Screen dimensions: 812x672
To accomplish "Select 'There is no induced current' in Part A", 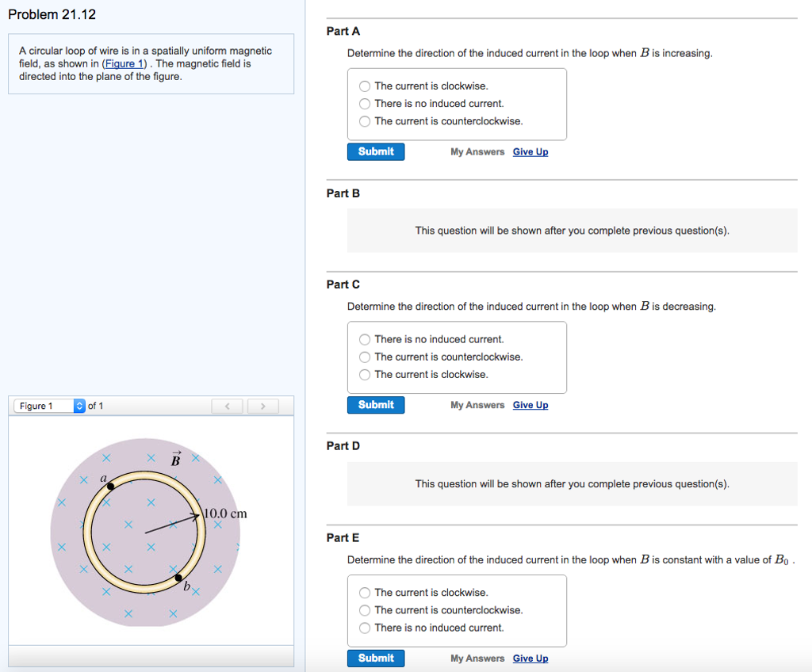I will (365, 104).
